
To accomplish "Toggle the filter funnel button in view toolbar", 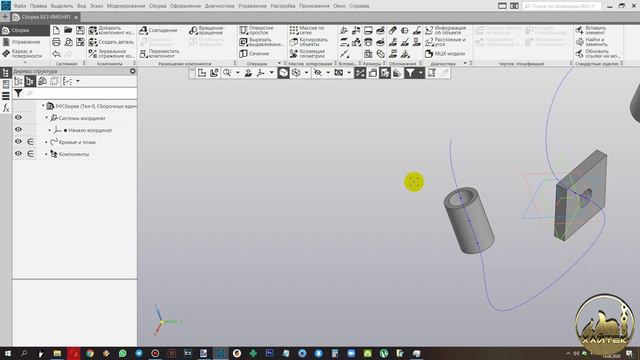I will 410,73.
